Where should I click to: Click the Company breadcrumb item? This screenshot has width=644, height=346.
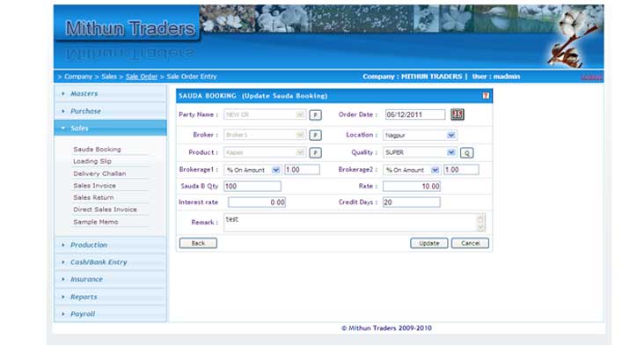(78, 77)
